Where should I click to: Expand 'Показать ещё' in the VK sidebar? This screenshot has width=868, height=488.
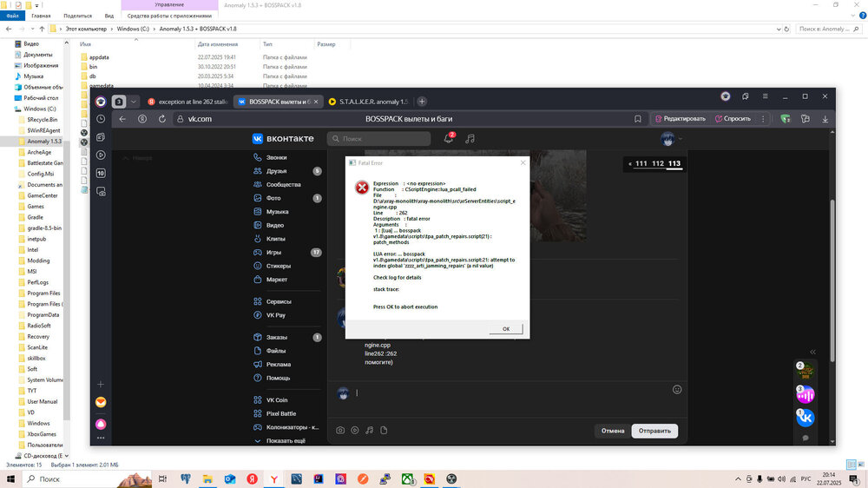click(x=286, y=440)
